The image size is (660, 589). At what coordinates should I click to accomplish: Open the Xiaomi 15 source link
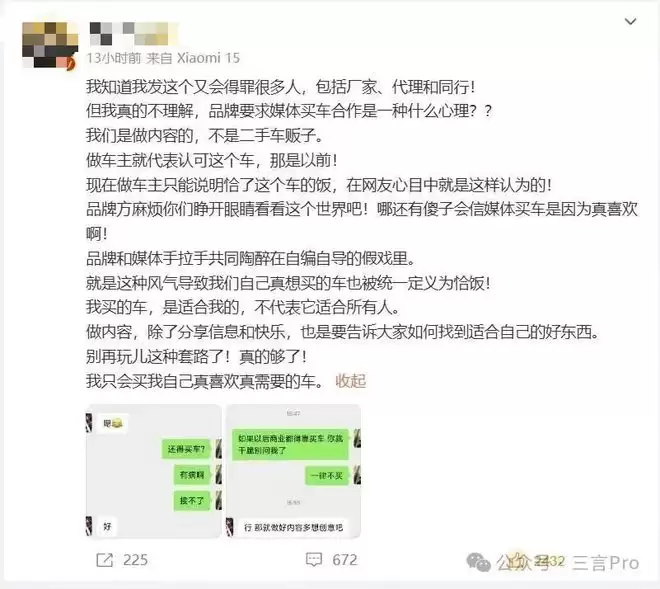pyautogui.click(x=208, y=58)
